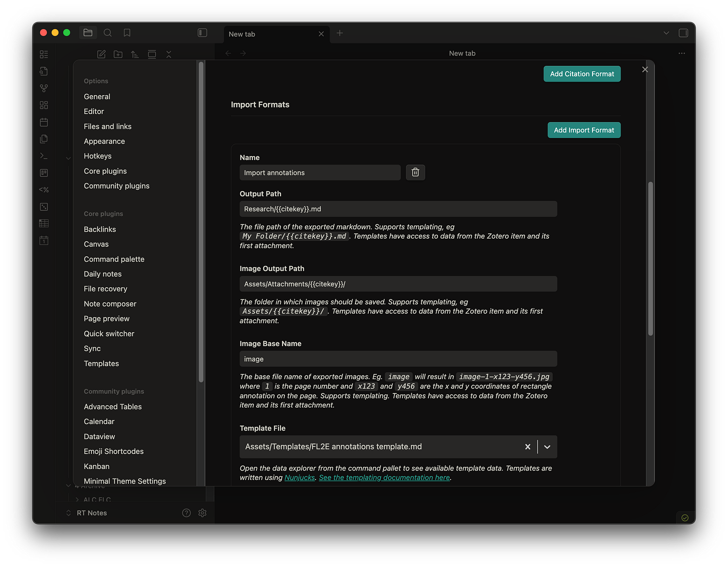Click the Image Output Path field
The width and height of the screenshot is (728, 567).
point(398,284)
